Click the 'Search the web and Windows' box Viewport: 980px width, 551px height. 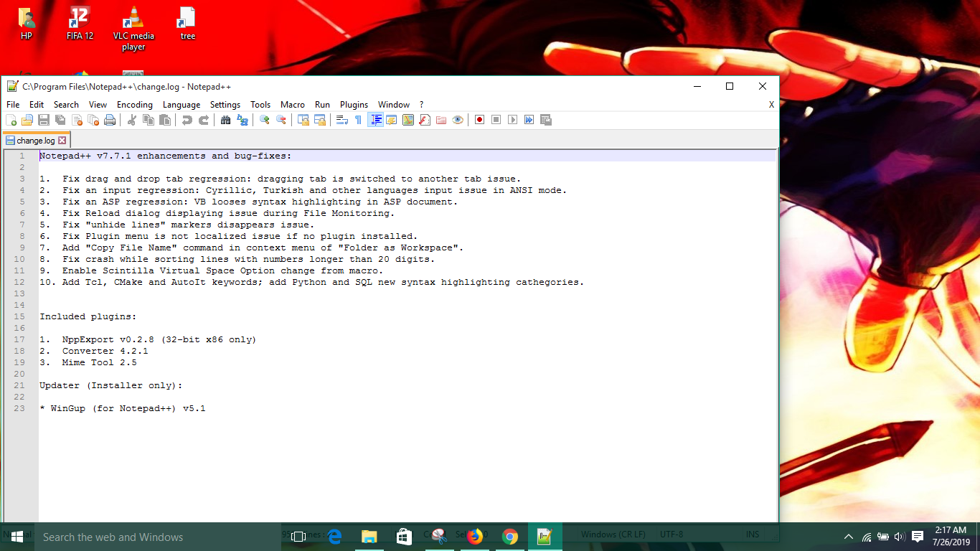click(157, 537)
